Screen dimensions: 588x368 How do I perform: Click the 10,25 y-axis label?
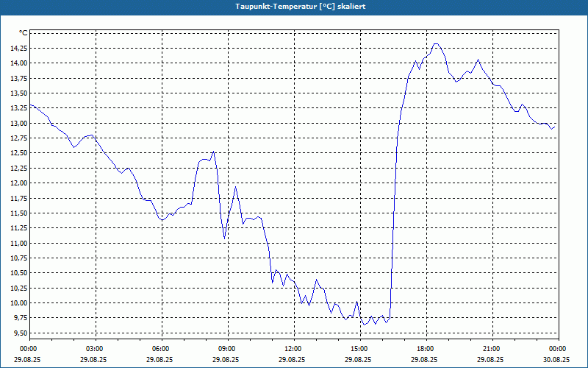click(20, 288)
